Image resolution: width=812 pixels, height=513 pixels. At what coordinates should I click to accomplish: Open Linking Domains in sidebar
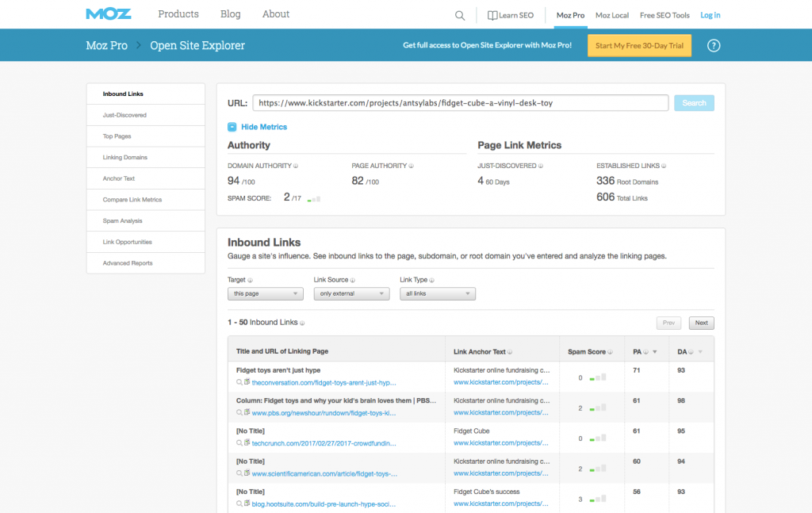click(x=146, y=157)
